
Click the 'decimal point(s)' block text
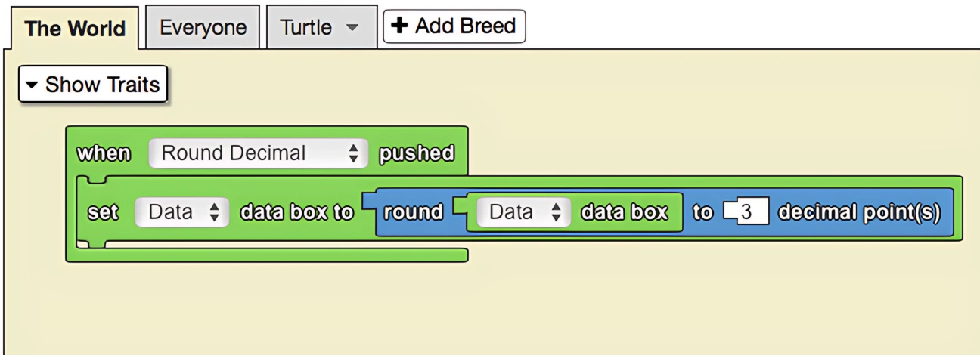click(x=860, y=212)
